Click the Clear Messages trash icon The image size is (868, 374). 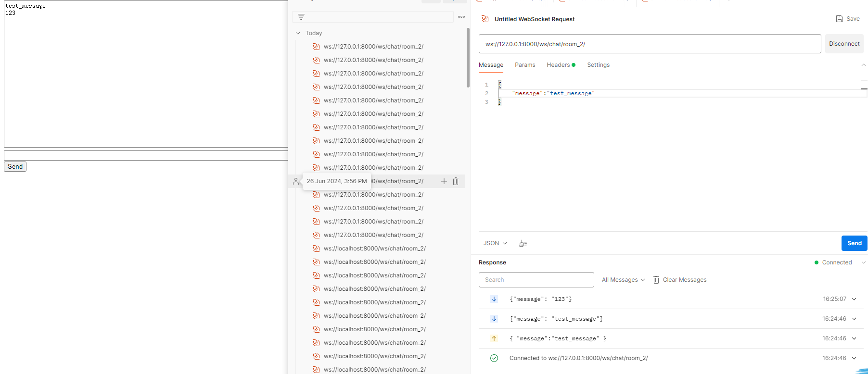tap(656, 280)
